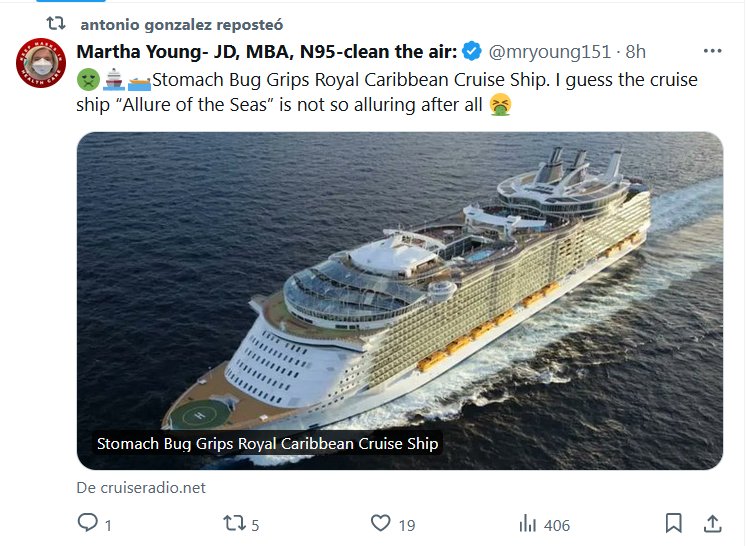Screen dimensions: 746x546
Task: Click the blue verified badge
Action: point(471,52)
